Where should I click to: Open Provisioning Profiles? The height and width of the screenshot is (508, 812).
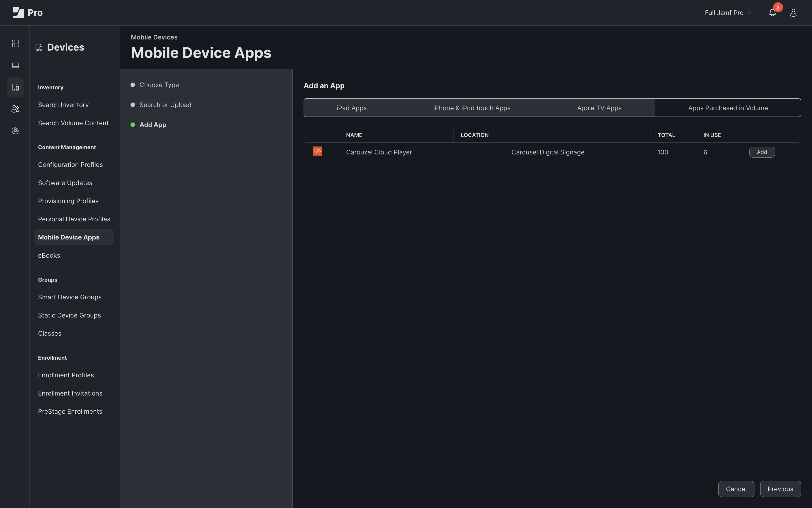click(x=68, y=201)
